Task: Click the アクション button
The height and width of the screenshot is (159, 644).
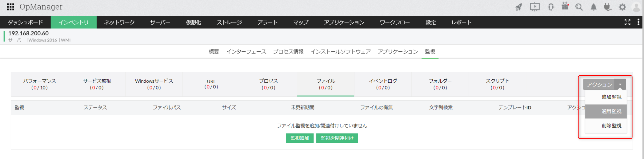Action: 599,85
